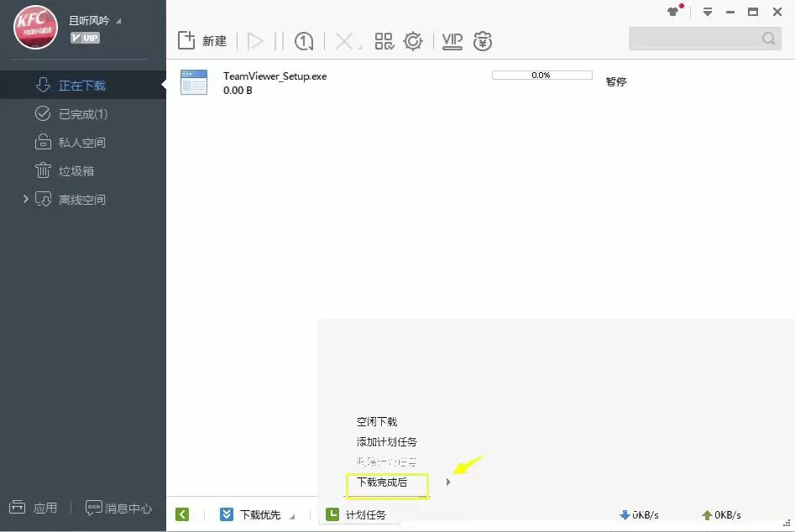Choose 添加计划任务 from the menu

pos(387,442)
